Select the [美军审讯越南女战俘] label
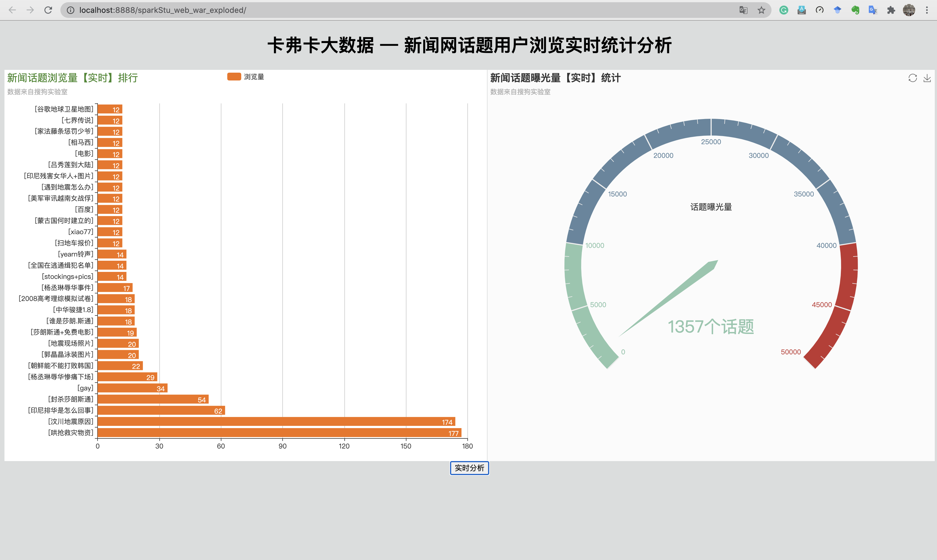 pos(60,198)
